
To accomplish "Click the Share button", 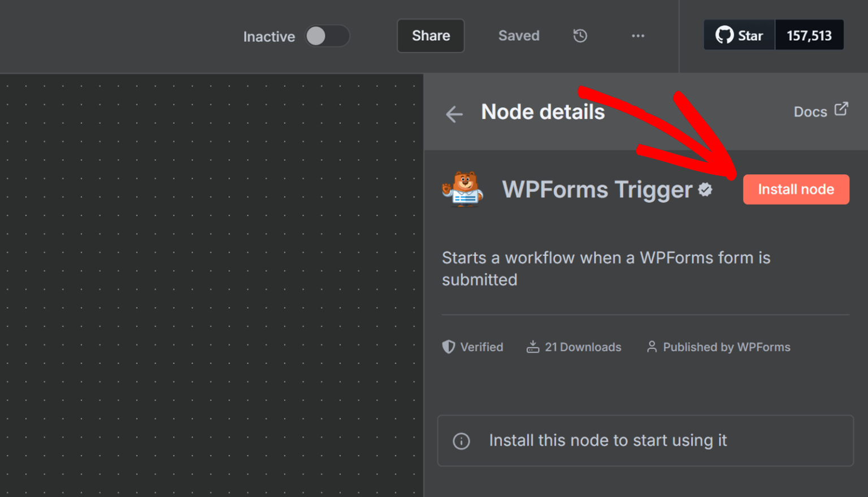I will [430, 36].
